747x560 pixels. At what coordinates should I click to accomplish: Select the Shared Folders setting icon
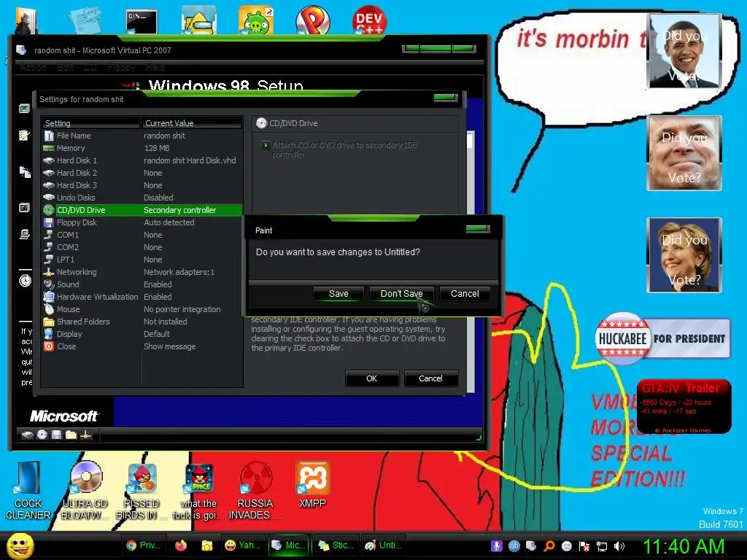49,322
